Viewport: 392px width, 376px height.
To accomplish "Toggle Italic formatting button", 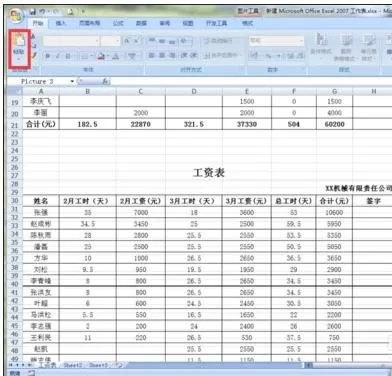I will click(x=58, y=56).
